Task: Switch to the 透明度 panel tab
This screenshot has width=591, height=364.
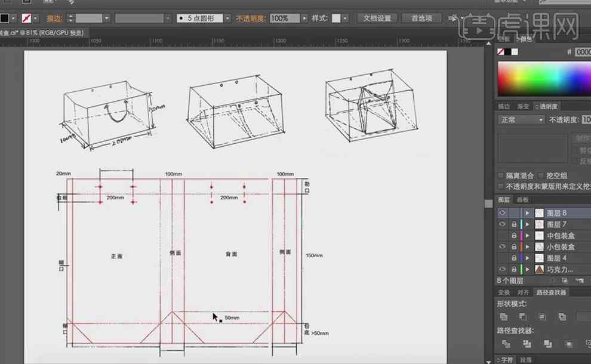Action: point(546,107)
